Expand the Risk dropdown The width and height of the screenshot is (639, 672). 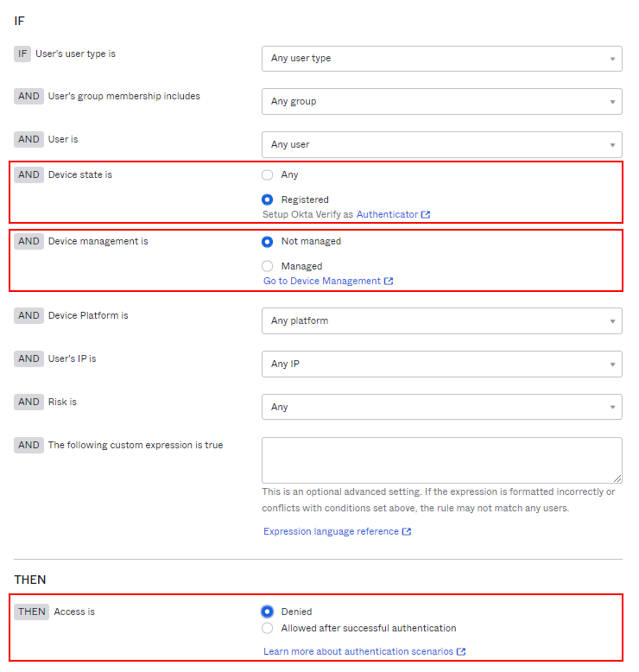pyautogui.click(x=441, y=408)
